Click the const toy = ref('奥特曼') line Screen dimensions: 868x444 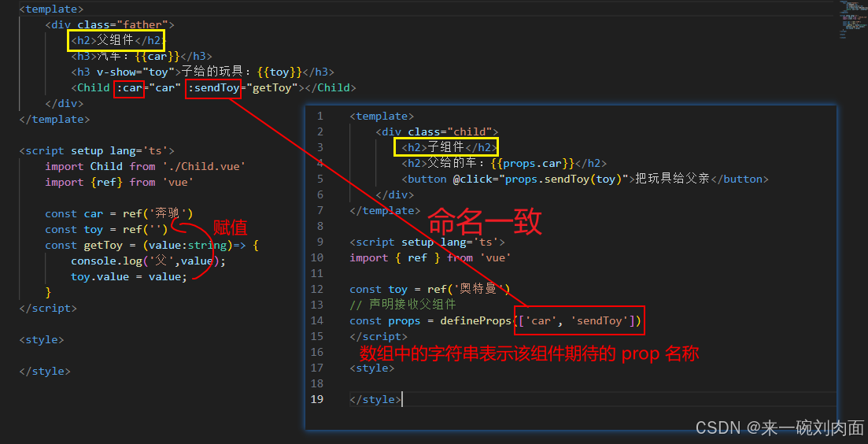430,289
